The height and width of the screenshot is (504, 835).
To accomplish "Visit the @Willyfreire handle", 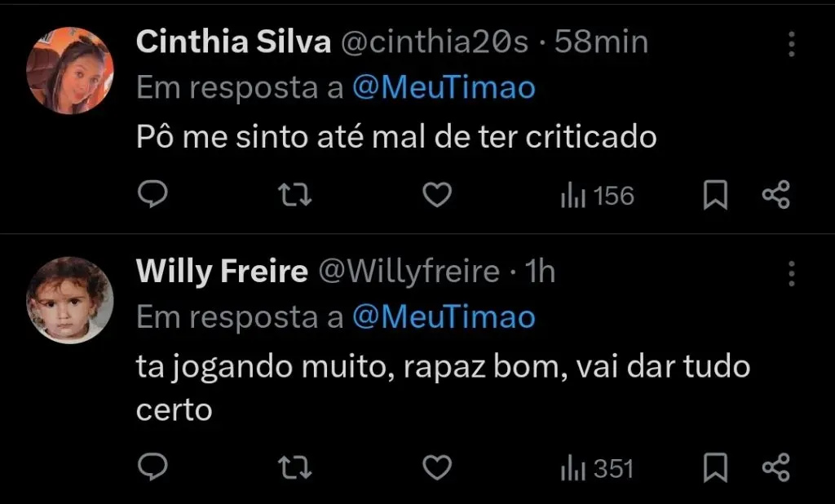I will pos(408,272).
